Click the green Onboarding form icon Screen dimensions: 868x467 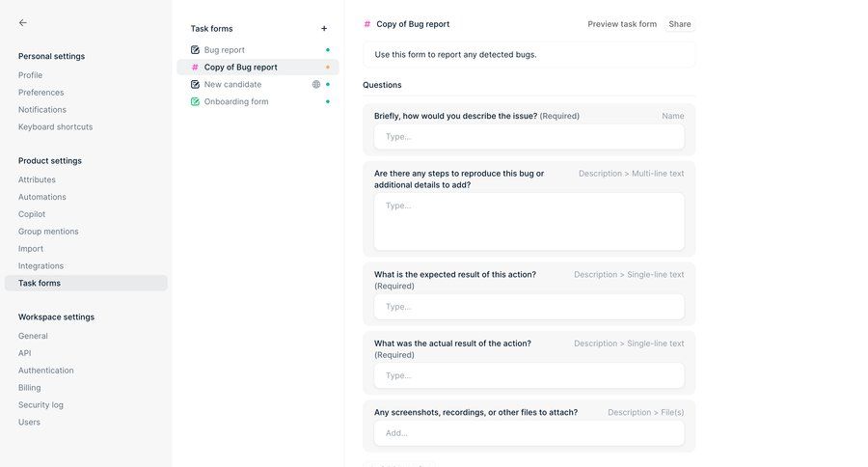coord(195,101)
